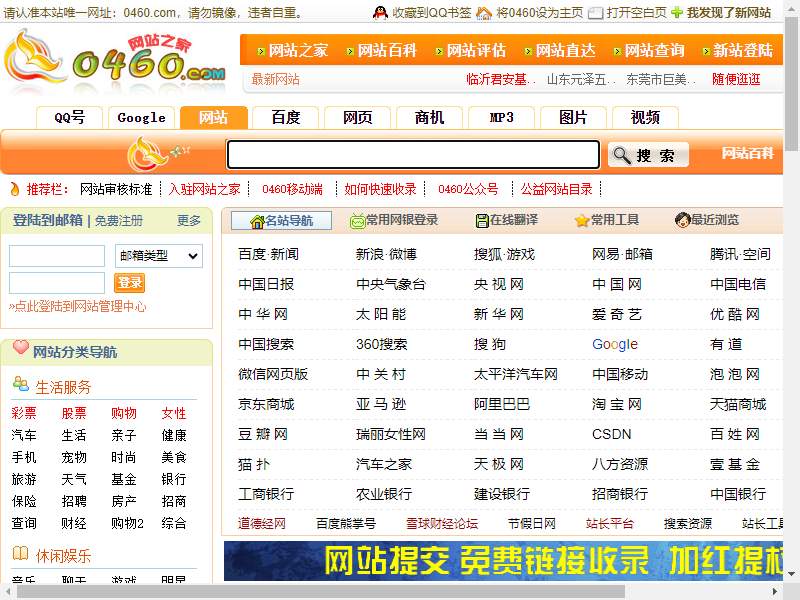Screen dimensions: 800x600
Task: Click the orange 登录 mailbox button
Action: [x=130, y=283]
